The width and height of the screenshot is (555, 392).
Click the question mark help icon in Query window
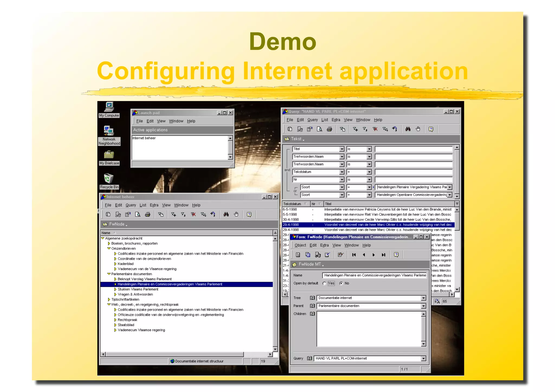[x=431, y=129]
